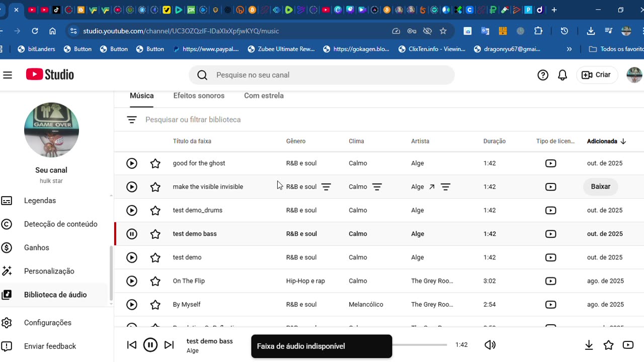644x362 pixels.
Task: Filter by R&B e soul genre
Action: [326, 187]
